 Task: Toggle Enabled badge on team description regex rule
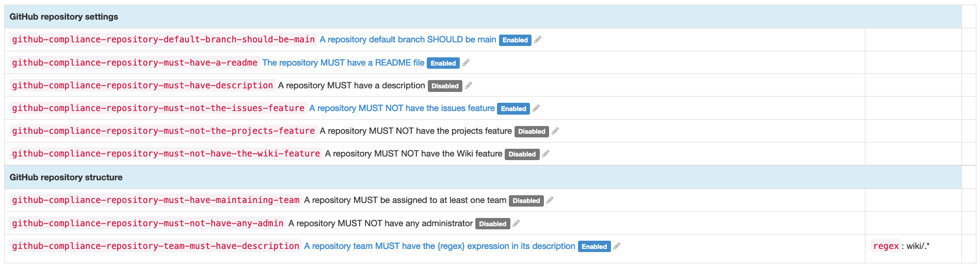pos(595,246)
